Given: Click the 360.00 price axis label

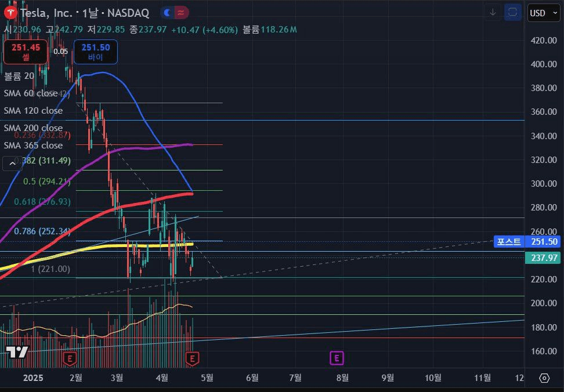Looking at the screenshot, I should (x=544, y=112).
